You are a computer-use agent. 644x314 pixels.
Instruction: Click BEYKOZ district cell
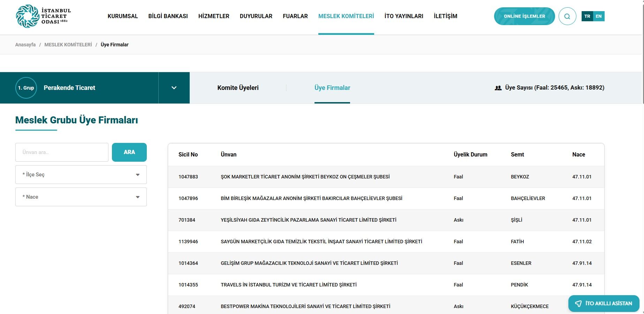coord(520,177)
